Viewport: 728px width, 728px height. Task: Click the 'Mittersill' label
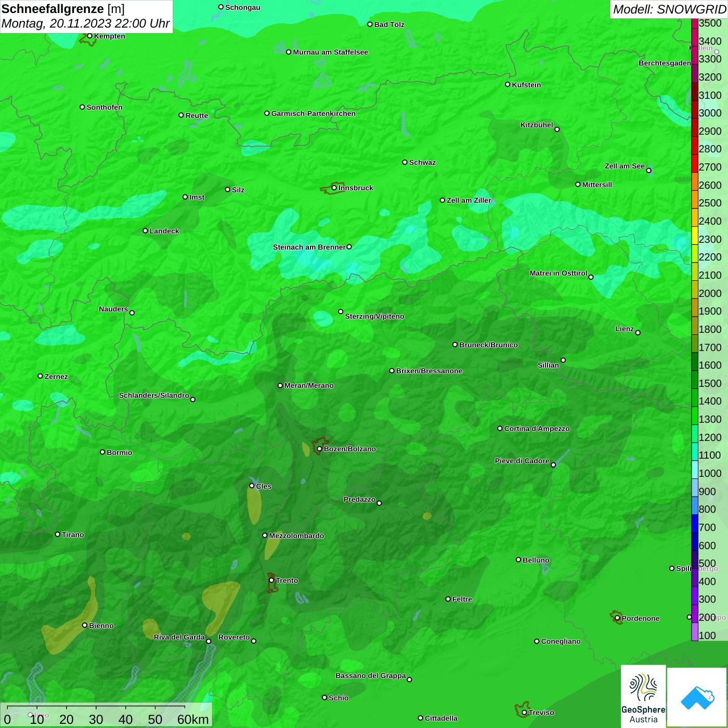tap(597, 185)
